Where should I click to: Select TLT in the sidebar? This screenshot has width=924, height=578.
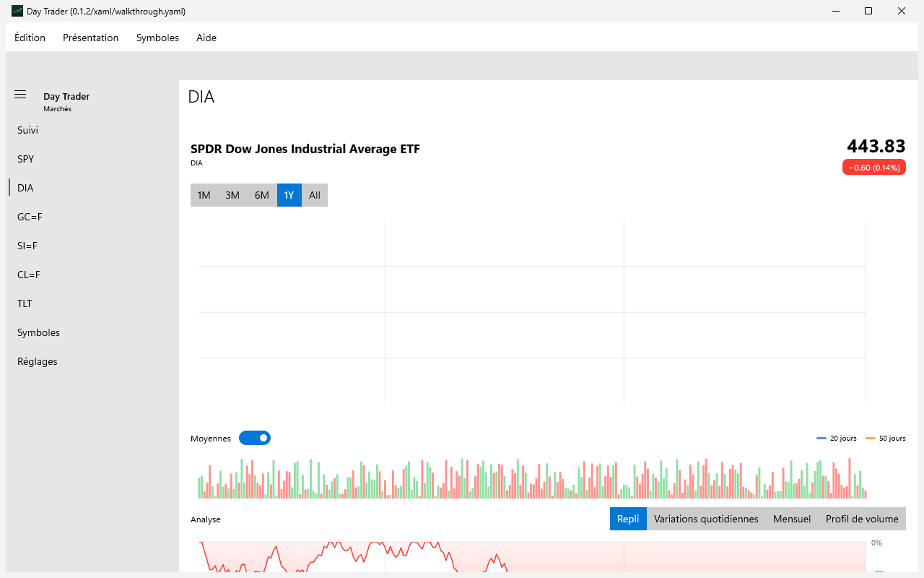(x=92, y=303)
